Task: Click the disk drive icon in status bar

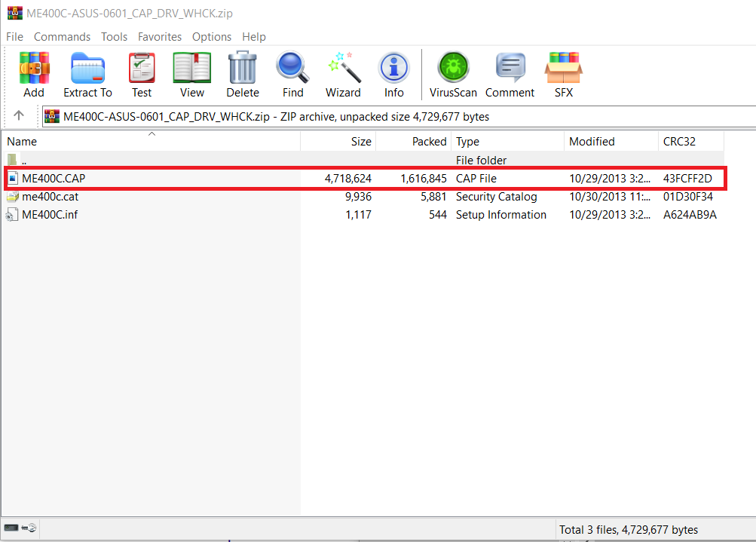Action: coord(11,528)
